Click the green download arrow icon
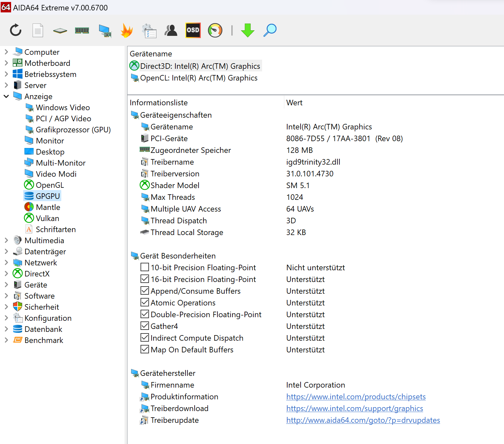This screenshot has height=444, width=504. pyautogui.click(x=248, y=30)
